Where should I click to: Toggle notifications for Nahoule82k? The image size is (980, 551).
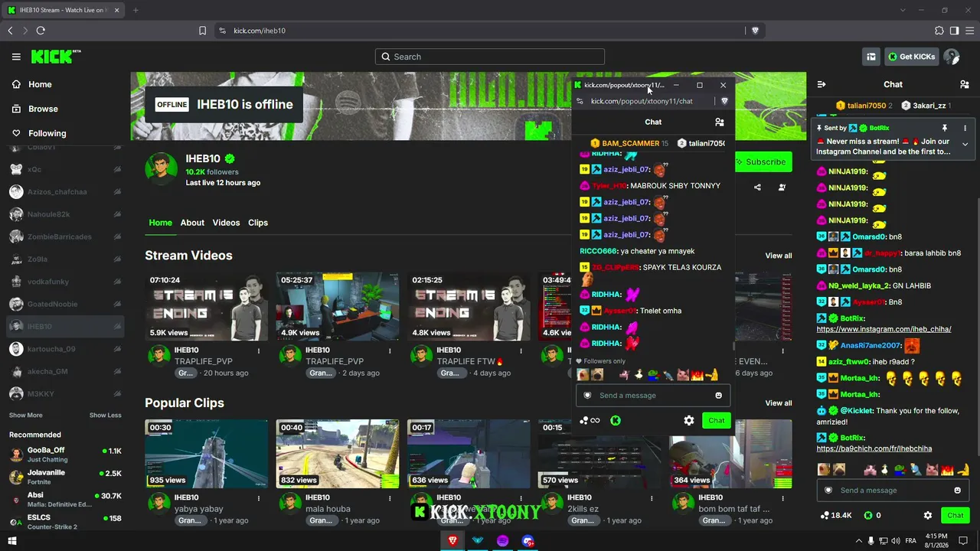point(117,214)
